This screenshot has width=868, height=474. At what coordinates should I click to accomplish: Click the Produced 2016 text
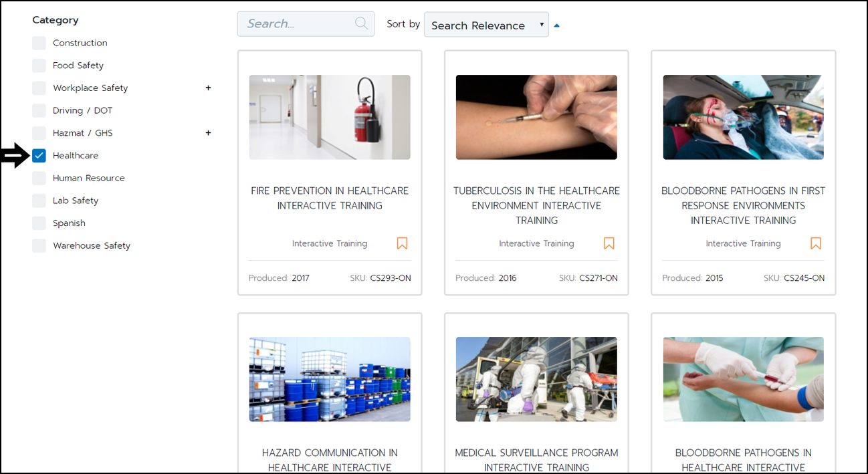486,278
